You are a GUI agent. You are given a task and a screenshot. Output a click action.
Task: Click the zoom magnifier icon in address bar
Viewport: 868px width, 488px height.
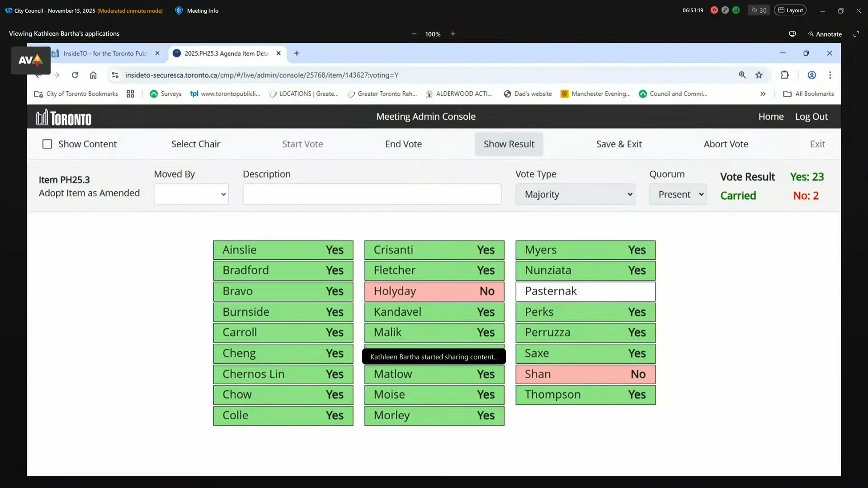(x=742, y=75)
